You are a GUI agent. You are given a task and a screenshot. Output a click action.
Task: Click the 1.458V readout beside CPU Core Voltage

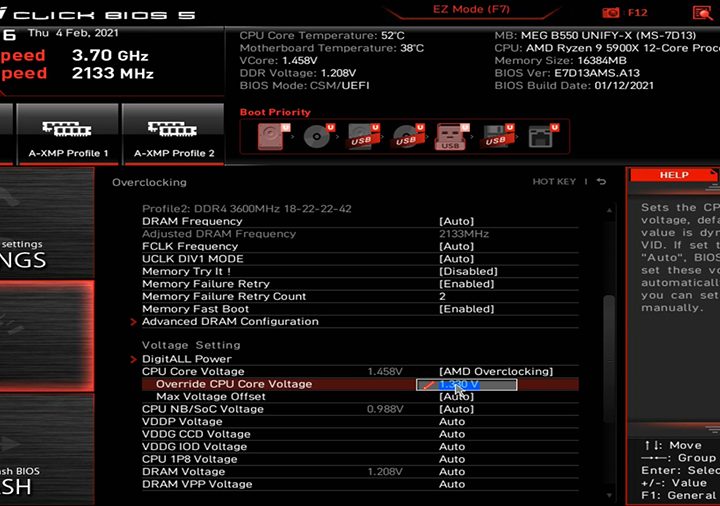click(x=385, y=371)
